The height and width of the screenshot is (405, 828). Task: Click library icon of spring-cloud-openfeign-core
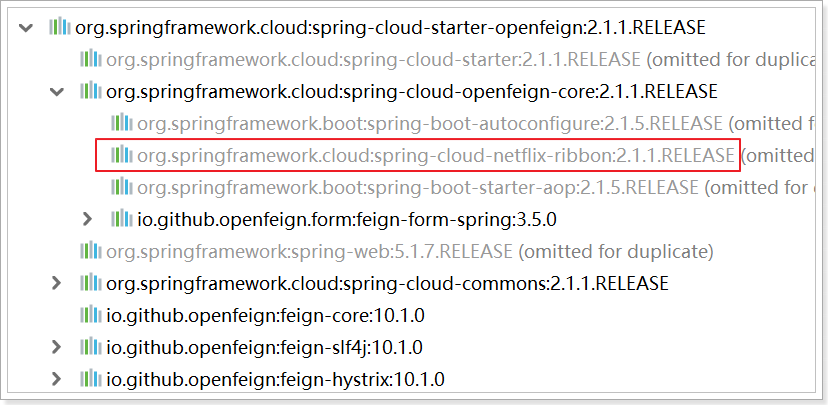(91, 91)
